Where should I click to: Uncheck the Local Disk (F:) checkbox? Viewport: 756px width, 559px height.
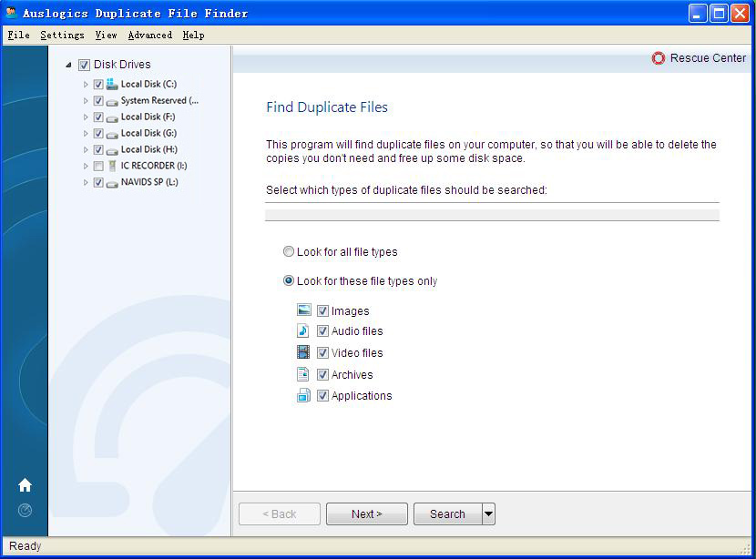(x=98, y=117)
